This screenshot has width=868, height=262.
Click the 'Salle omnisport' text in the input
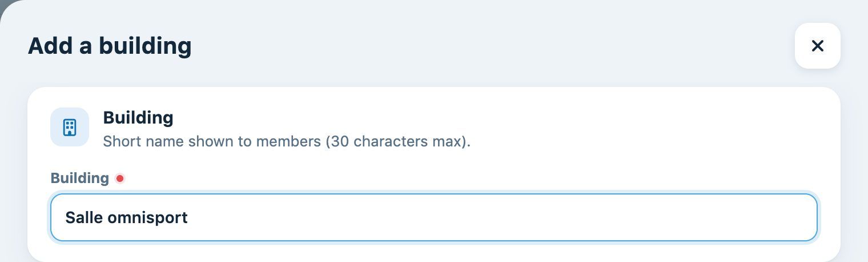click(x=126, y=217)
